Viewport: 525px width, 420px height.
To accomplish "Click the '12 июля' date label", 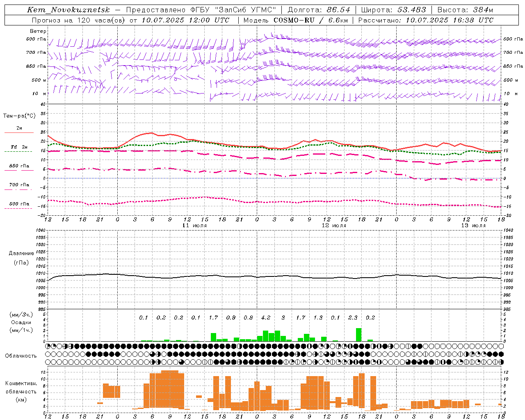I will click(334, 226).
